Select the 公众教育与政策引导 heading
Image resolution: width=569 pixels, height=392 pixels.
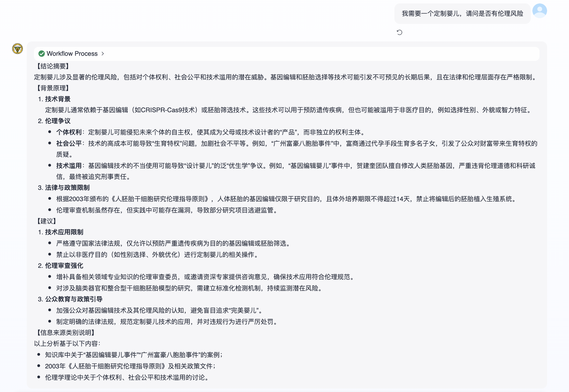(74, 299)
